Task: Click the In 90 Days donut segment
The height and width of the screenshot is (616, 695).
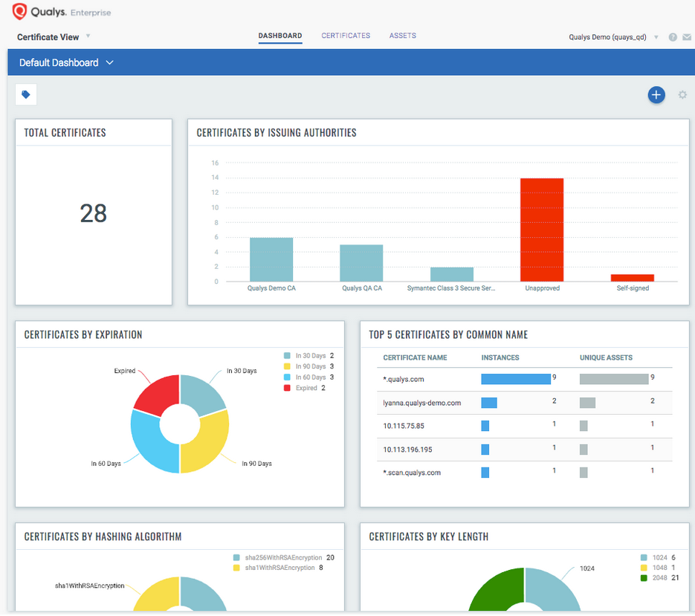Action: (209, 443)
